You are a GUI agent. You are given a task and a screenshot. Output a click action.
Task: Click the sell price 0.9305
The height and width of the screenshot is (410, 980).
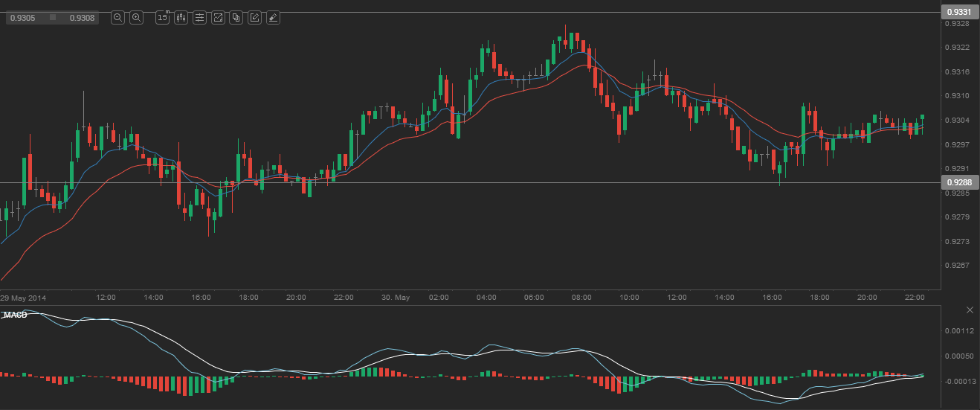tap(22, 18)
